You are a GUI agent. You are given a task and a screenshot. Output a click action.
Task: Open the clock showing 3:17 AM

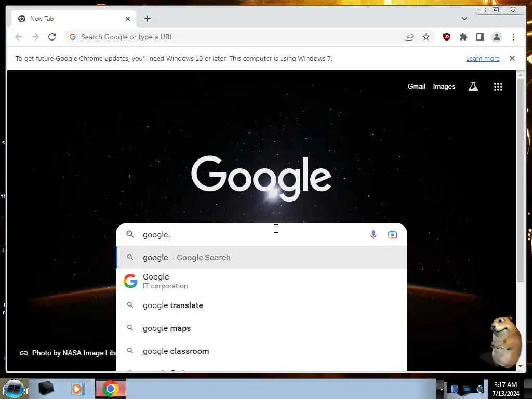506,389
